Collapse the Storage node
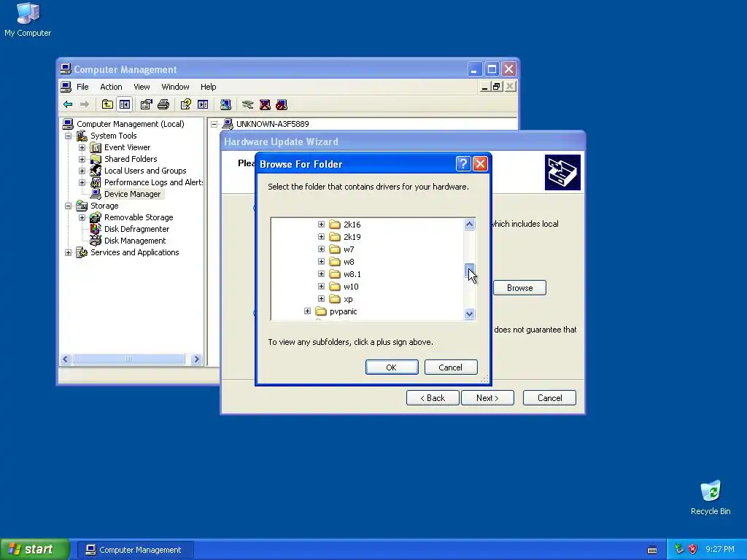Image resolution: width=747 pixels, height=560 pixels. (x=68, y=206)
